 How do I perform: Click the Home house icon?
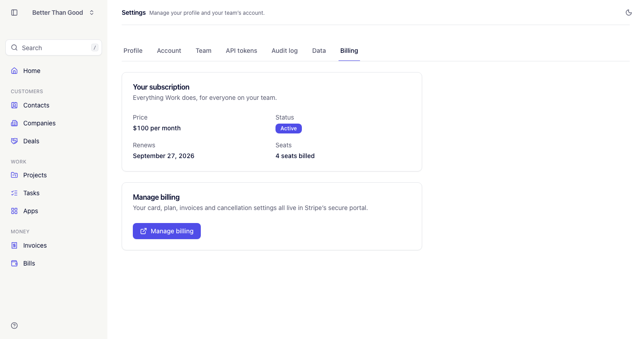coord(14,71)
